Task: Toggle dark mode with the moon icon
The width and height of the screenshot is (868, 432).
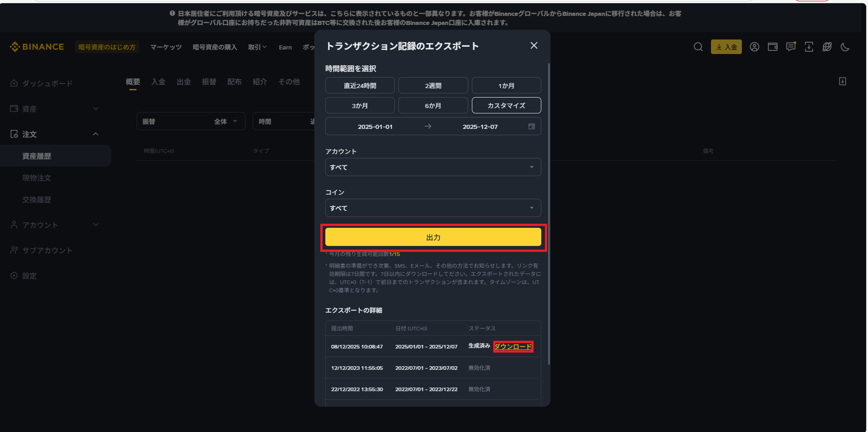Action: [844, 47]
